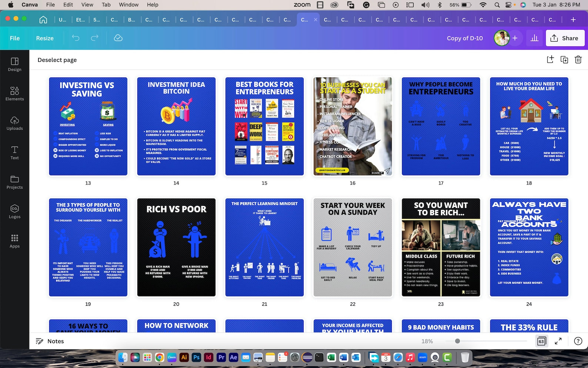The width and height of the screenshot is (588, 368).
Task: Click the Canva home icon
Action: (43, 20)
